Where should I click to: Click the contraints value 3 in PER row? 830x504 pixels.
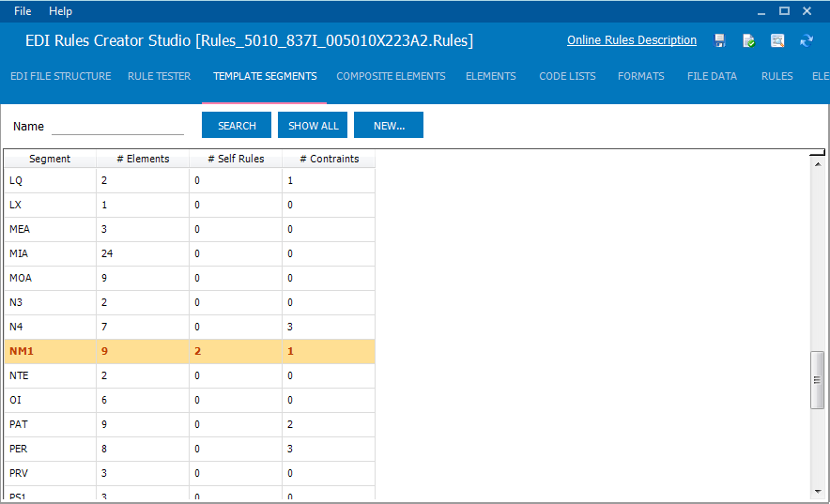click(x=329, y=449)
